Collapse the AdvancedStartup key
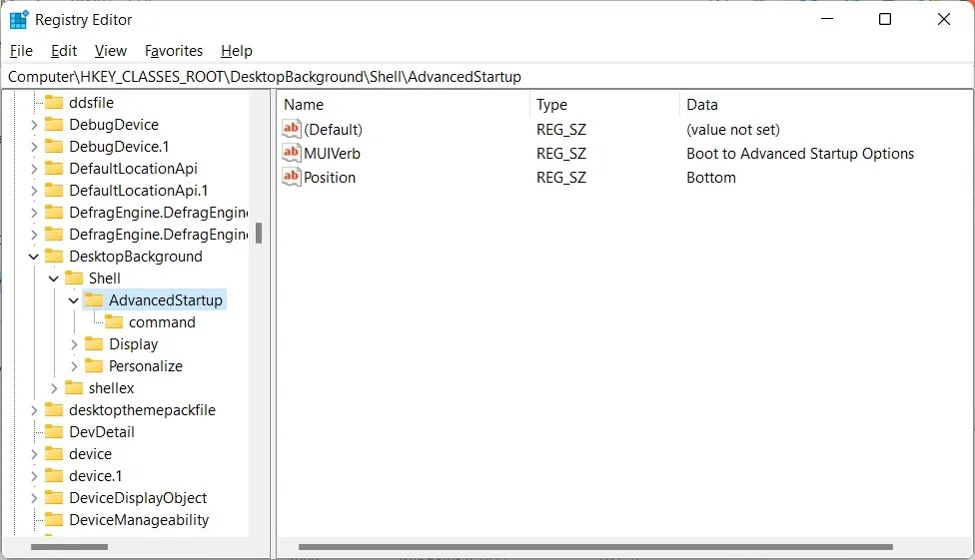Viewport: 975px width, 560px height. click(x=73, y=300)
